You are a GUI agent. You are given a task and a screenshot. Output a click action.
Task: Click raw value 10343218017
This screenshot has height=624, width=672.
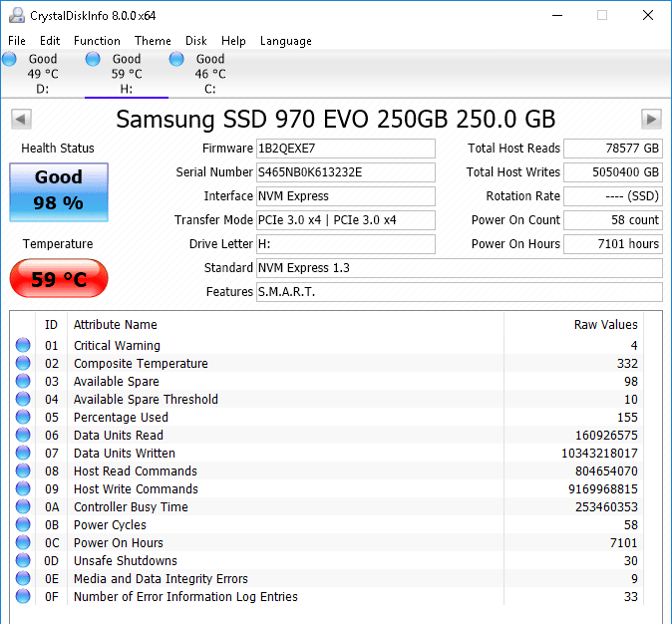tap(599, 453)
